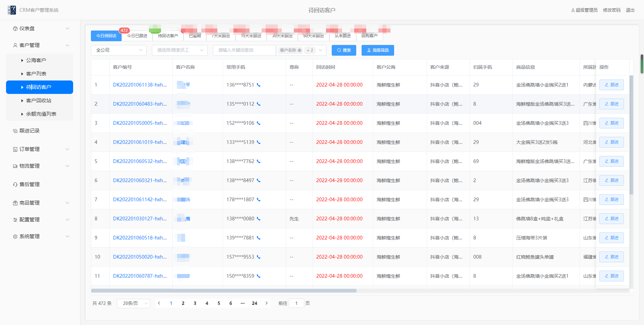The height and width of the screenshot is (325, 644).
Task: Click the 跟进记录 icon in sidebar
Action: (x=15, y=131)
